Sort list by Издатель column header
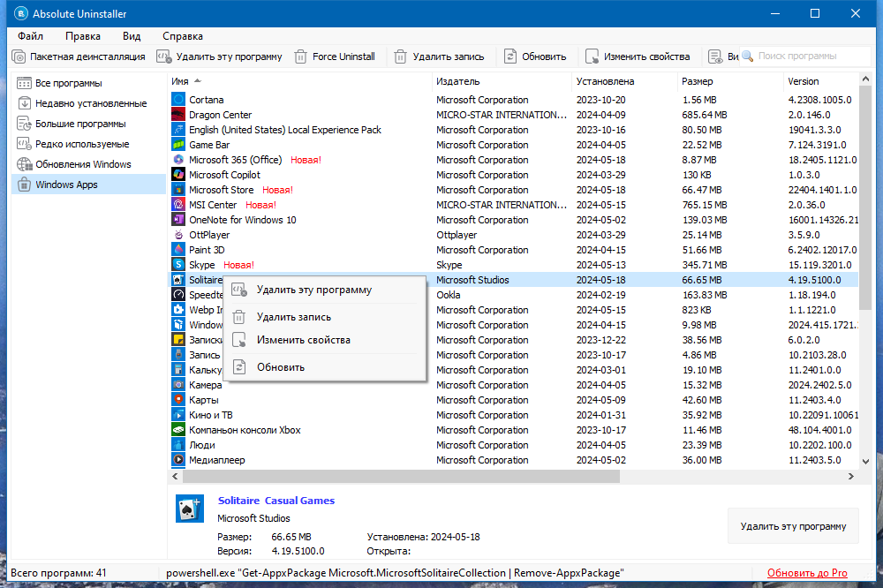 point(502,81)
